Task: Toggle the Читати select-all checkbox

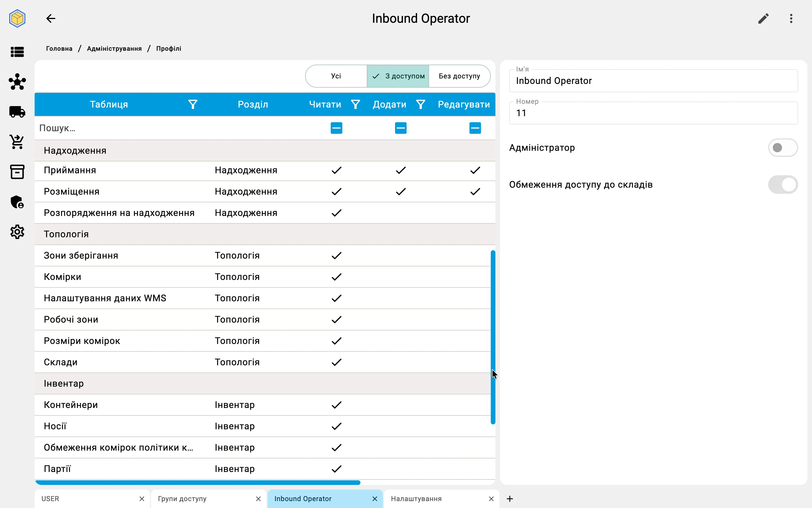Action: pos(336,128)
